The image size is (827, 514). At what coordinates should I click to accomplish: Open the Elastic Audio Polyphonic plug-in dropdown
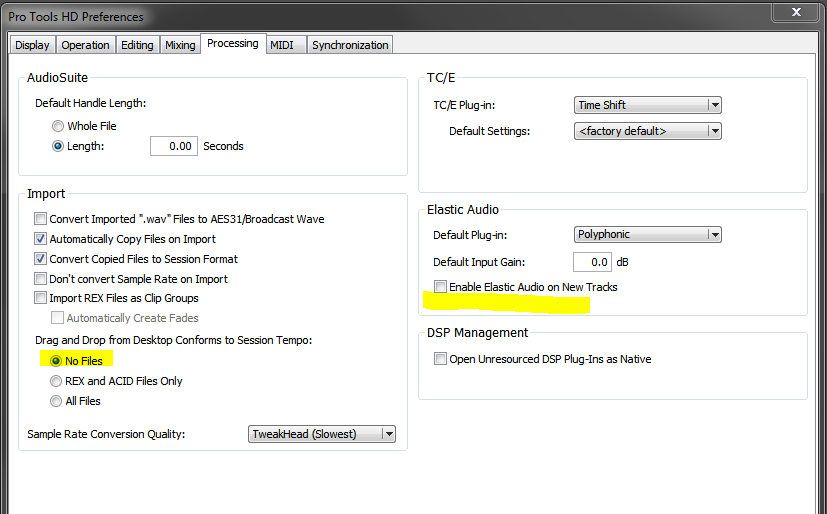pos(648,234)
